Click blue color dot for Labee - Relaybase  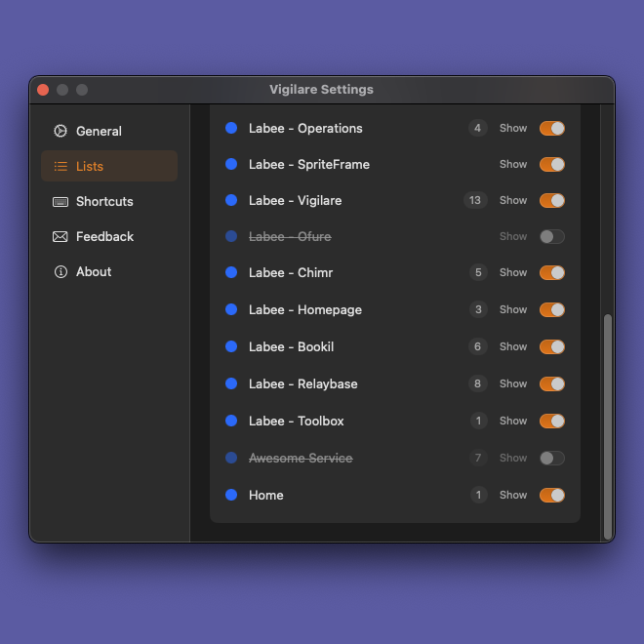point(231,383)
